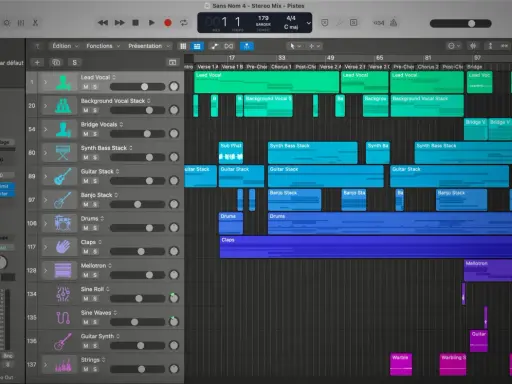Select the first Synth Bass Stack region
Viewport: 512px width, 384px height.
(313, 153)
